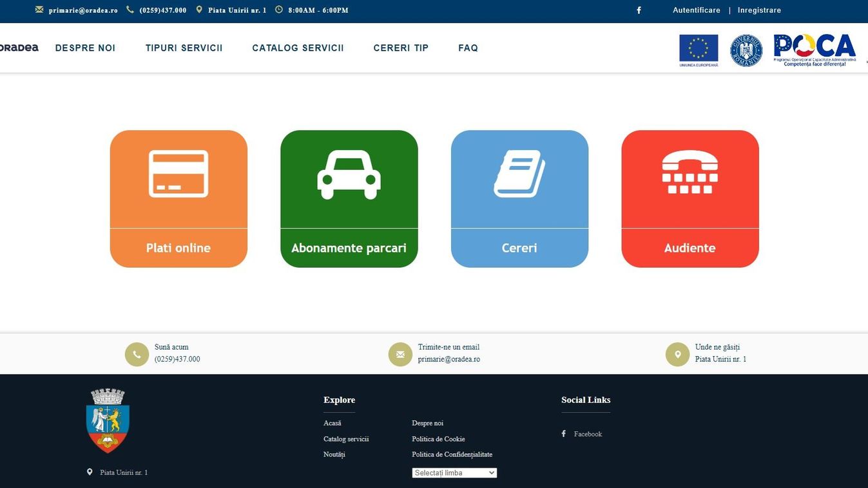The image size is (868, 488).
Task: Open the Abonamente parcari label
Action: coord(349,248)
